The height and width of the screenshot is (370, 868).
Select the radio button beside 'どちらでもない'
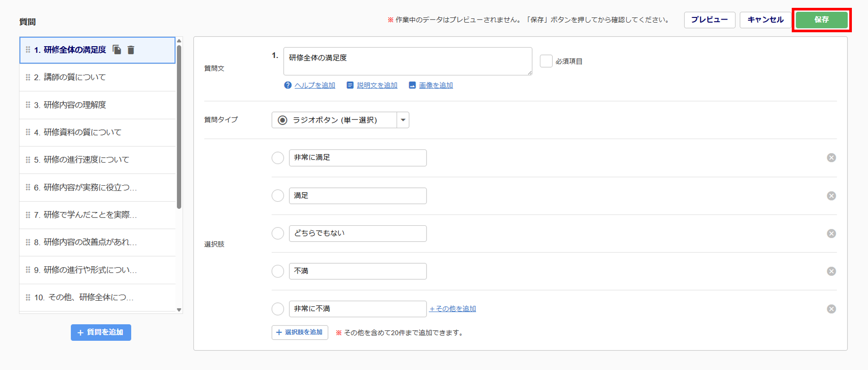coord(278,233)
